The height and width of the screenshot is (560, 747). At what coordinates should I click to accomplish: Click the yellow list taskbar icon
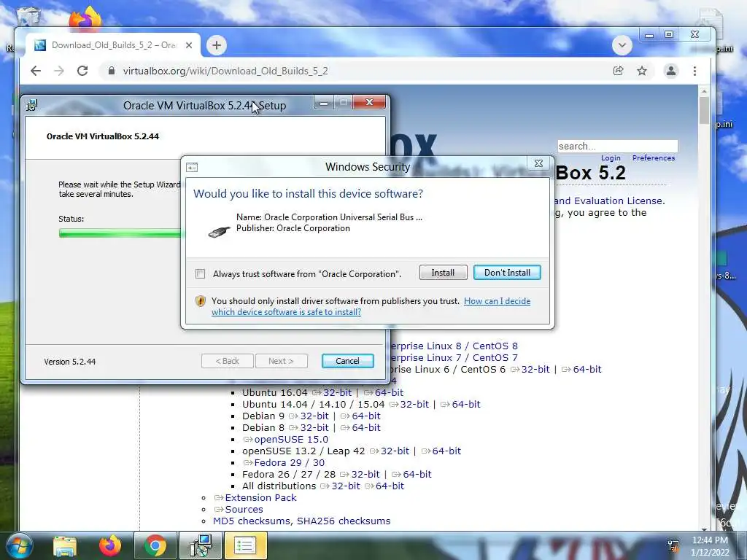(x=245, y=546)
